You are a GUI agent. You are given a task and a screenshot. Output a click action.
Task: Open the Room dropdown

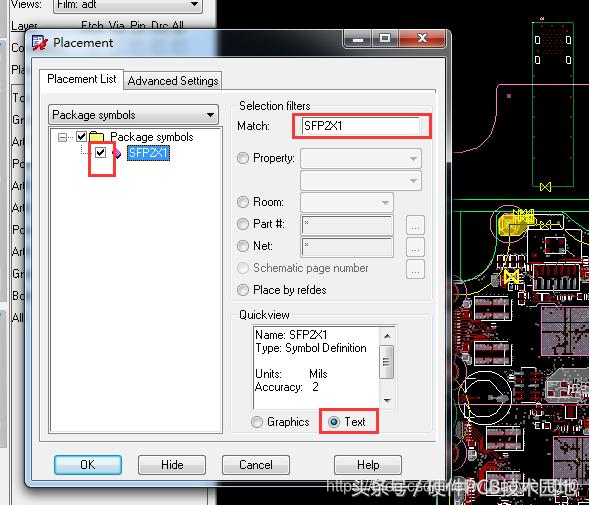click(347, 203)
